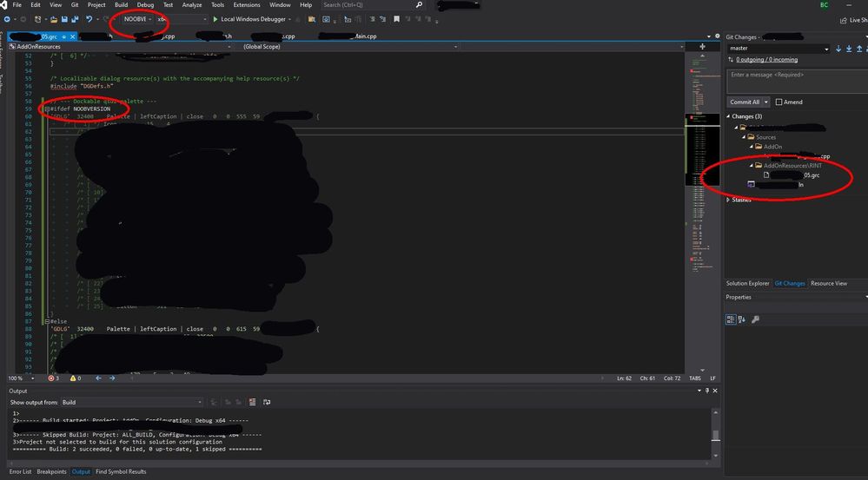Click the previous issue left arrow
The height and width of the screenshot is (480, 868).
point(98,378)
